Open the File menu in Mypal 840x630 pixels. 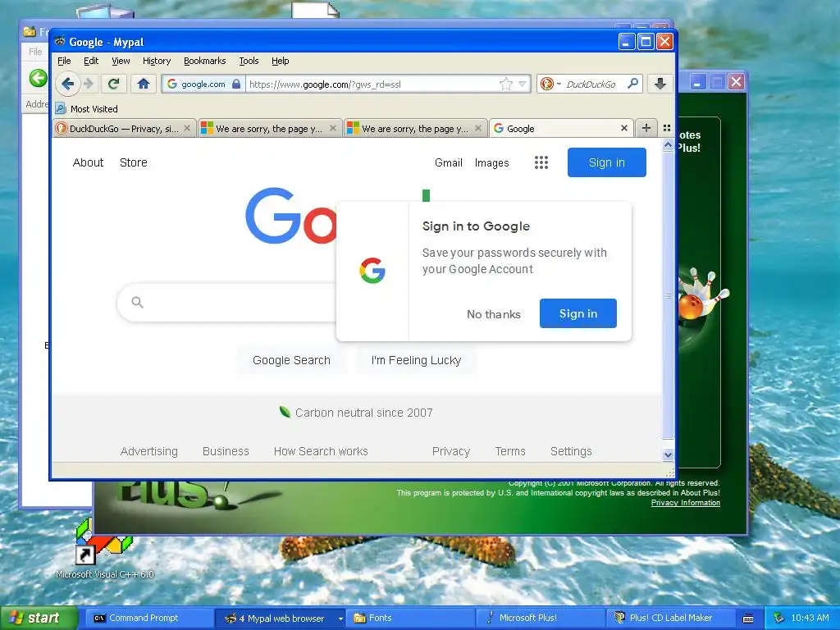[64, 61]
